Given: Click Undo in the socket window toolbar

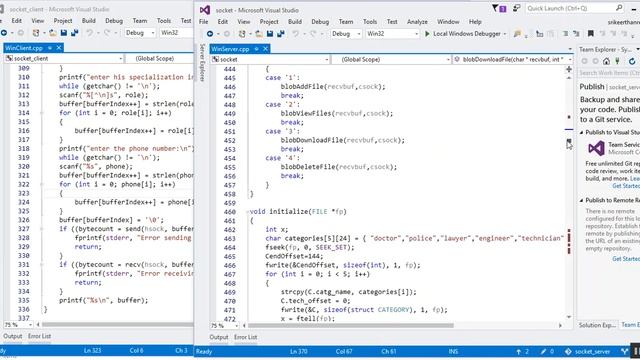Looking at the screenshot, I should pyautogui.click(x=296, y=34).
